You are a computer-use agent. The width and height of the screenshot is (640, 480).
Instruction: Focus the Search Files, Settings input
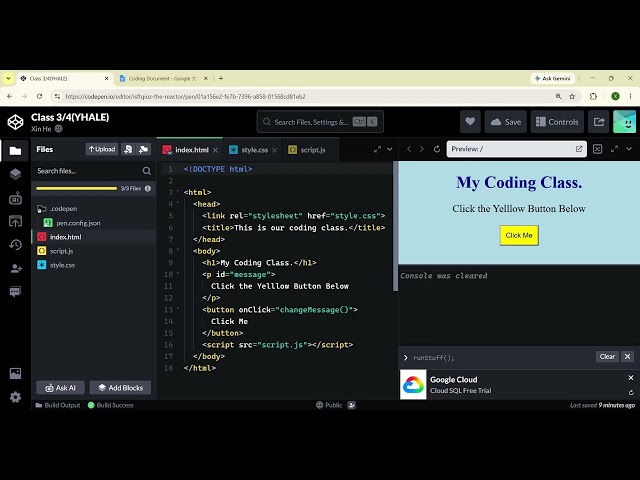[x=320, y=122]
